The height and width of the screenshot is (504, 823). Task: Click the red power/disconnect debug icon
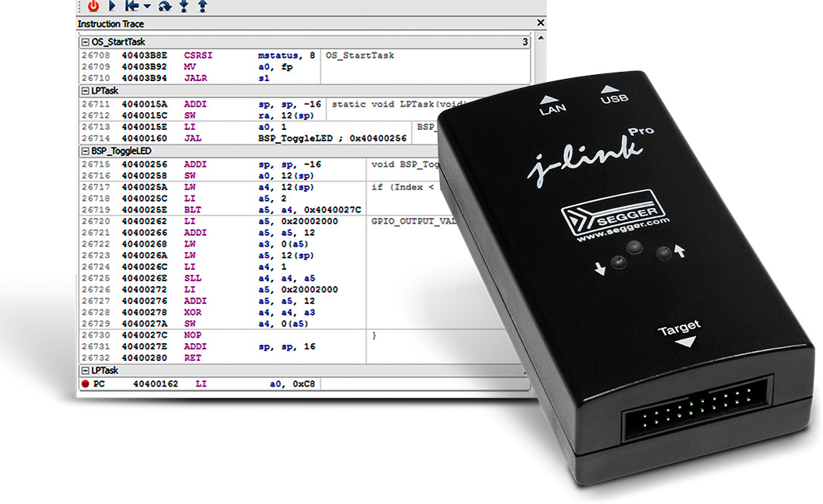click(94, 5)
